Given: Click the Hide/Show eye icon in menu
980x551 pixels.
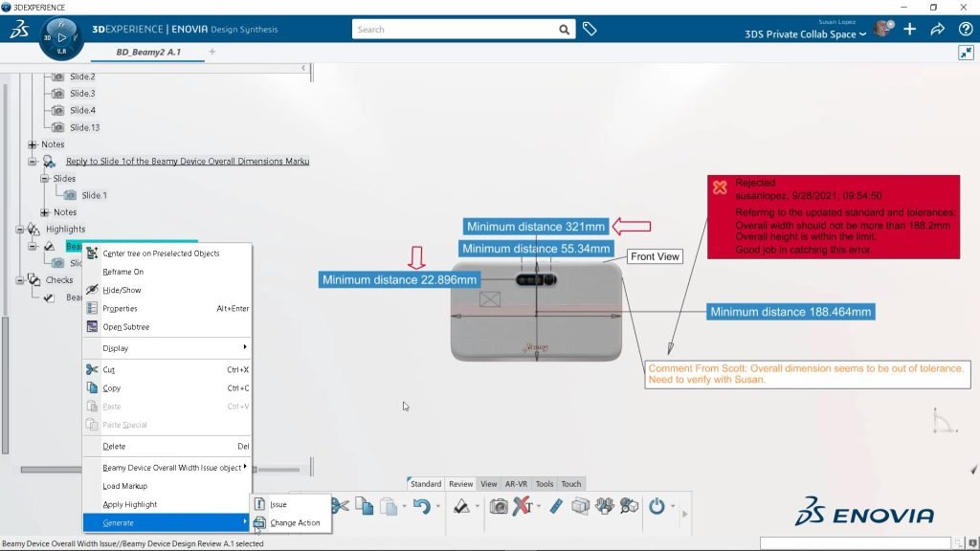Looking at the screenshot, I should 92,290.
